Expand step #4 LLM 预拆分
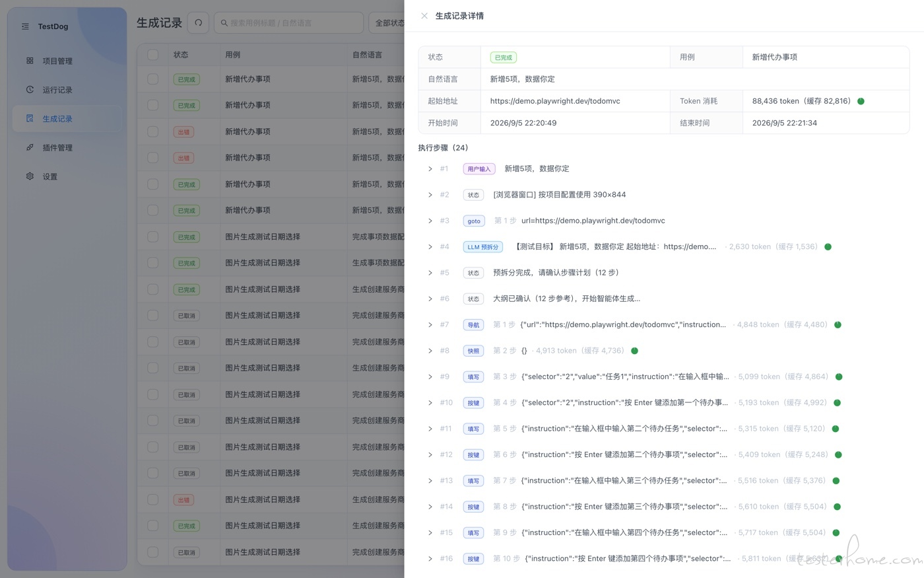The image size is (924, 578). coord(430,247)
